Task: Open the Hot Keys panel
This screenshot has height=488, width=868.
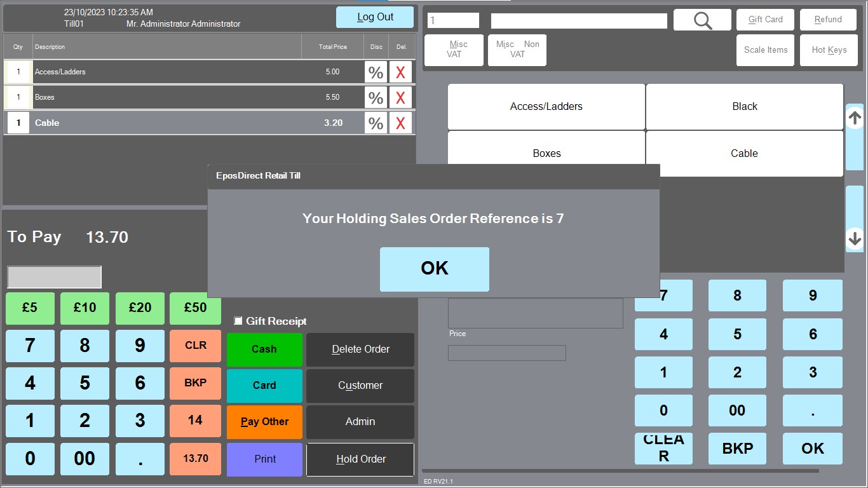Action: pos(829,50)
